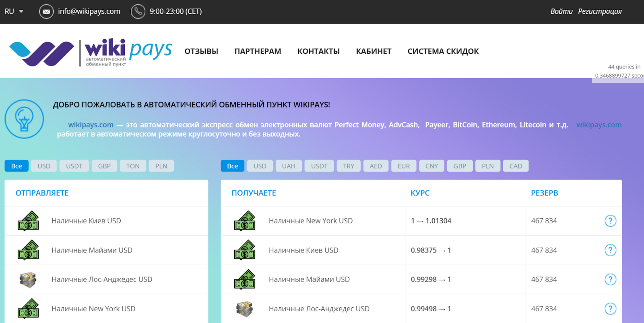
Task: Go to the ПАРТНЕРАМ page
Action: [258, 51]
